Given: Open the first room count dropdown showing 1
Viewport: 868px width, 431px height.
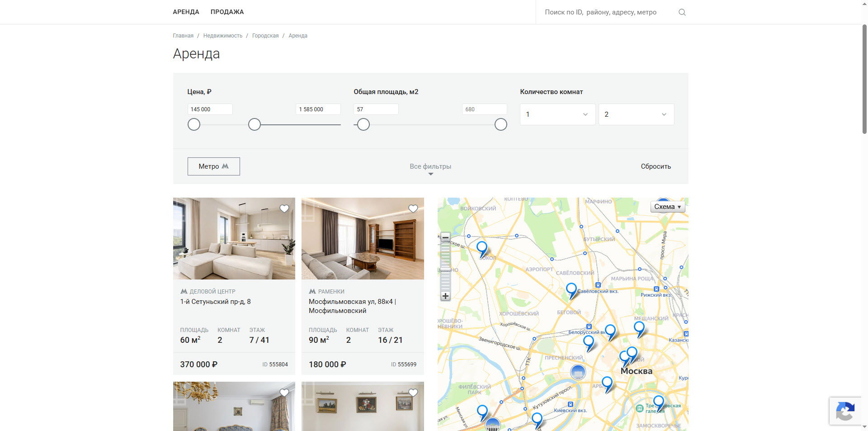Looking at the screenshot, I should point(558,114).
